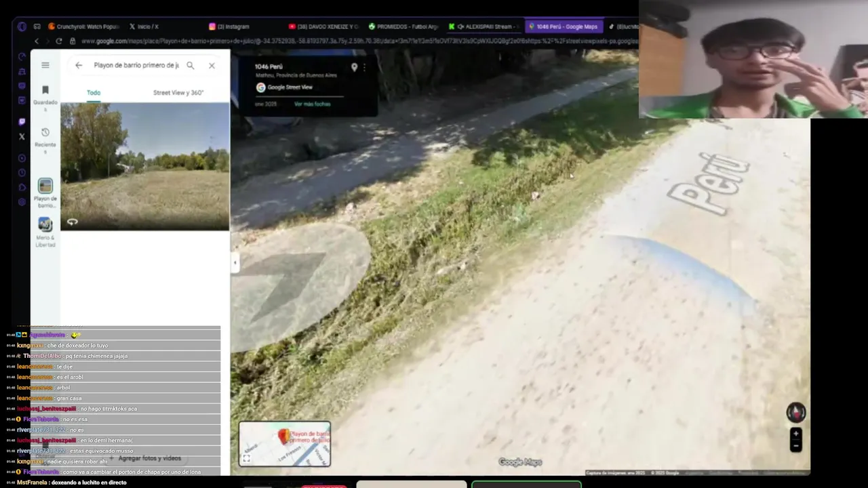The height and width of the screenshot is (488, 868).
Task: Open Recientes history in Maps sidebar
Action: 45,139
